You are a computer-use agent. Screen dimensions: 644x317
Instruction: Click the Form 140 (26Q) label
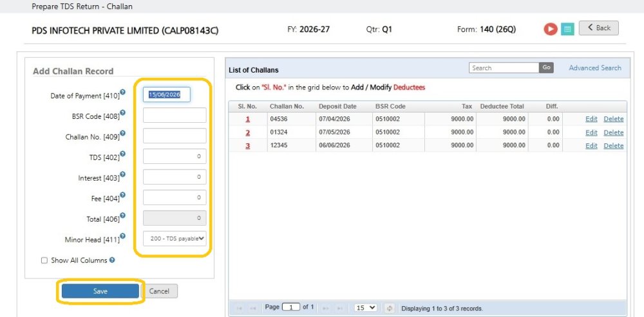(x=486, y=30)
